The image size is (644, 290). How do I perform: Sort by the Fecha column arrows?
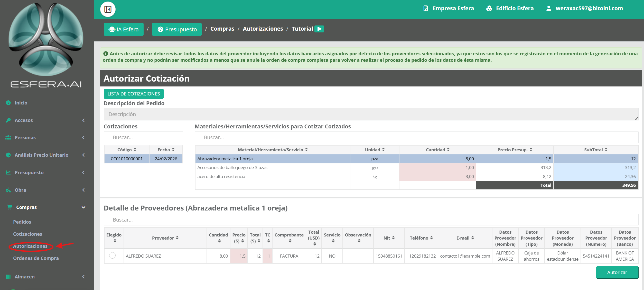173,150
